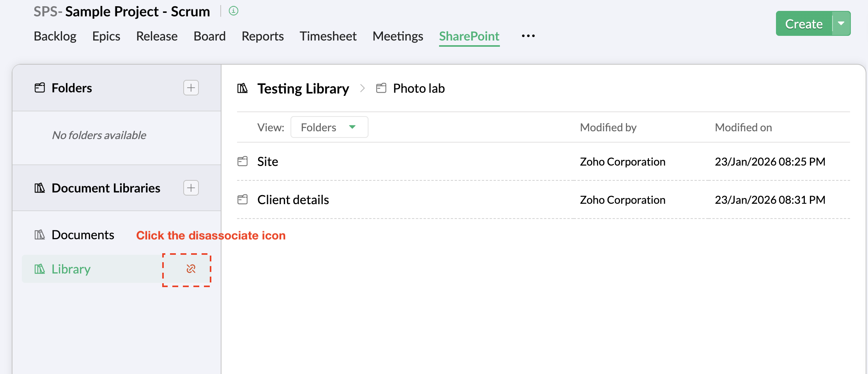Add a new folder with plus icon
The width and height of the screenshot is (868, 374).
pos(191,88)
